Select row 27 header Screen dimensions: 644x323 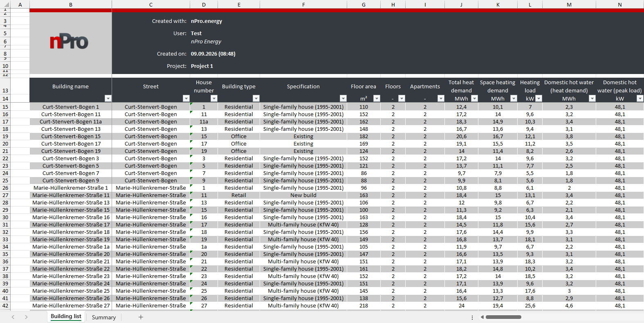[5, 195]
